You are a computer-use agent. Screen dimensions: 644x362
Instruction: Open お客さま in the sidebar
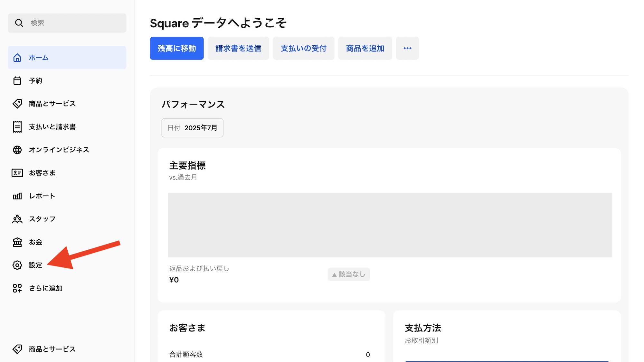[67, 173]
